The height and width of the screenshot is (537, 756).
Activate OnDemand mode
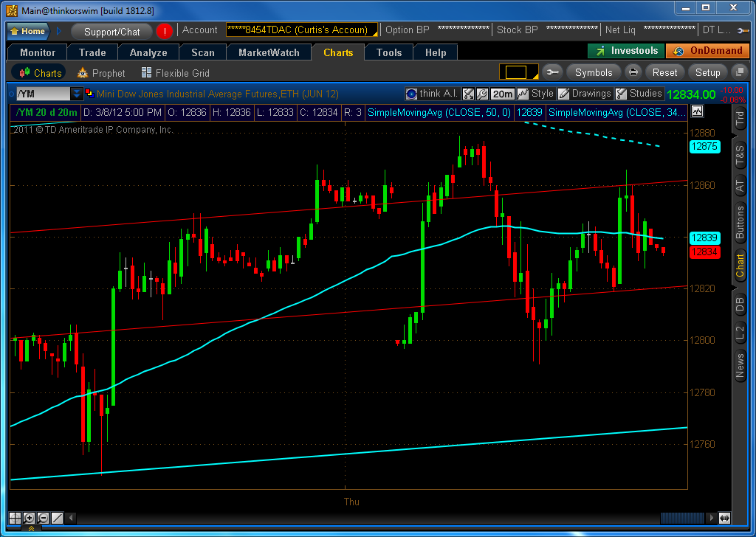[707, 51]
